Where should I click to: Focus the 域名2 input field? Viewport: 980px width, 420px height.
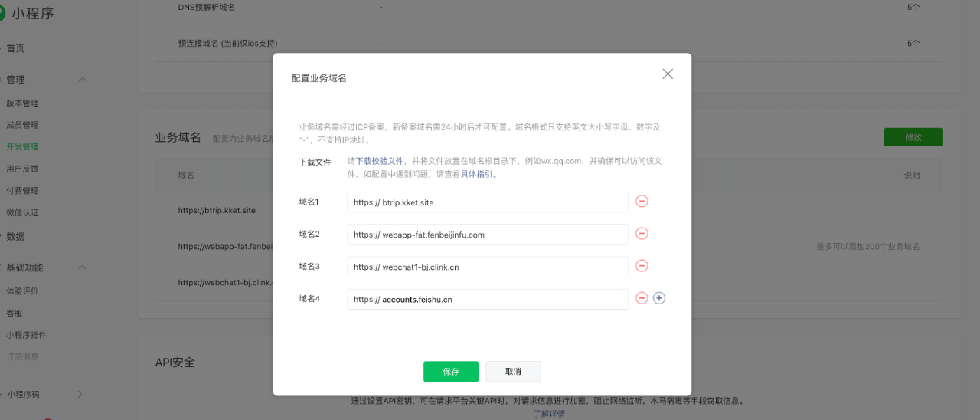[x=488, y=234]
